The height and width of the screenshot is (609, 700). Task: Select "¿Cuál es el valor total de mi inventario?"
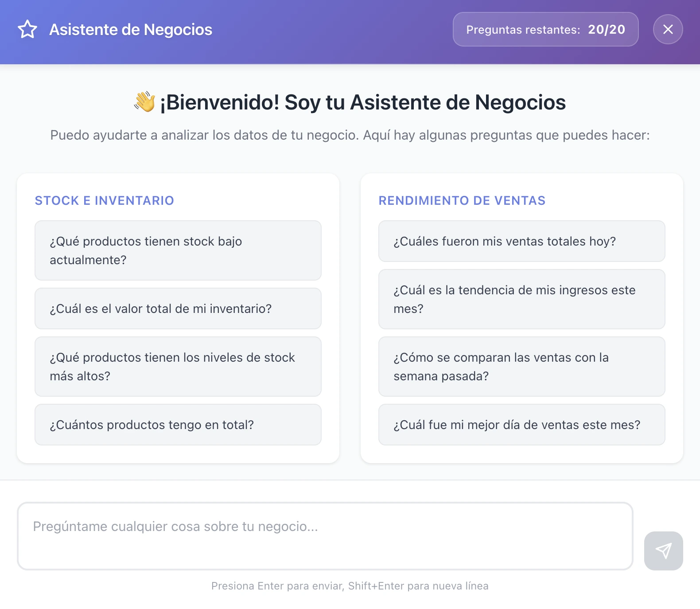coord(178,308)
